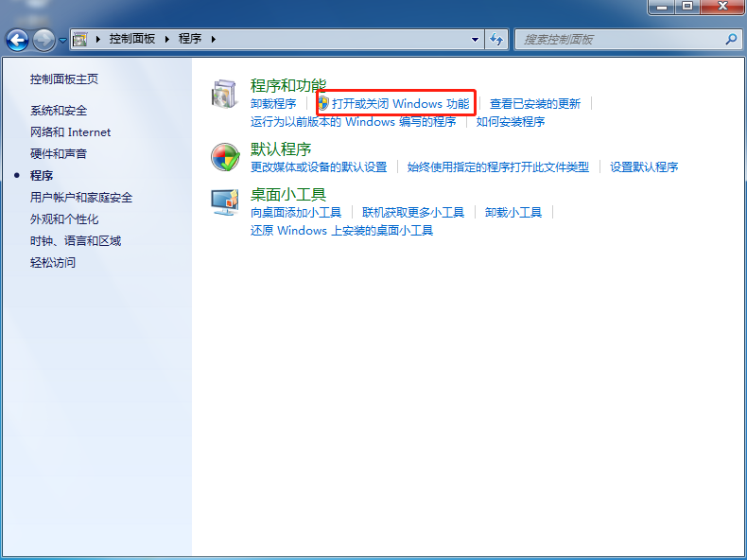
Task: Open 控制面板主页 in the sidebar
Action: [x=64, y=79]
